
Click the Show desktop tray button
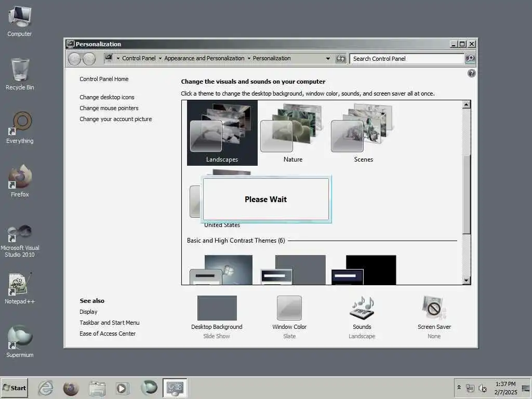pos(526,388)
